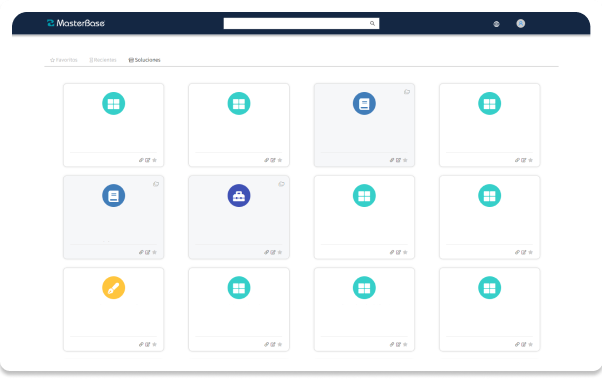Open the grid icon right of the yellow pen card

[239, 288]
